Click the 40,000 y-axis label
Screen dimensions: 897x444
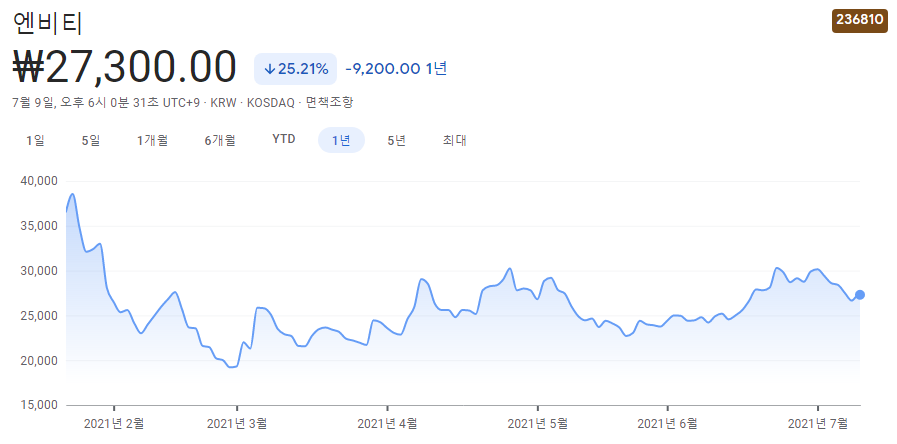[x=39, y=181]
